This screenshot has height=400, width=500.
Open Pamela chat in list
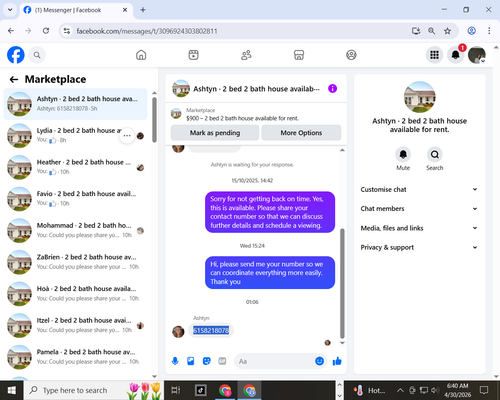(75, 357)
